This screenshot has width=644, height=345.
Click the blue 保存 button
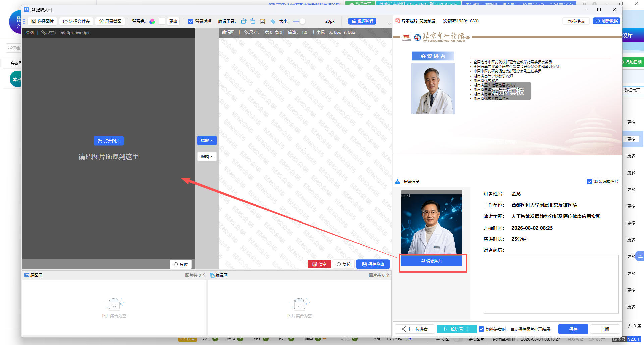click(573, 329)
